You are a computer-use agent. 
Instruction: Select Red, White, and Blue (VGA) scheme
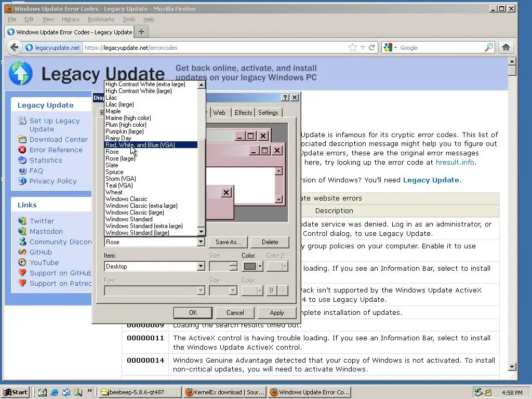tap(151, 145)
